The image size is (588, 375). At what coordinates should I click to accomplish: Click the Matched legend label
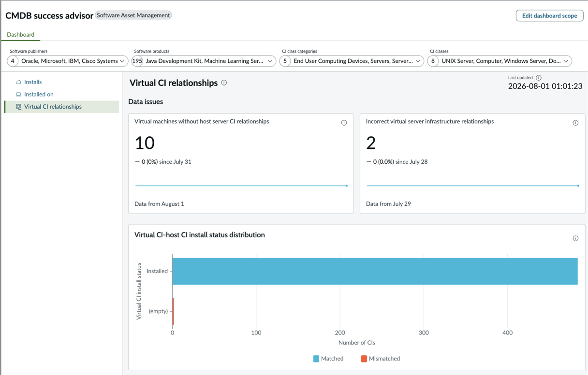point(332,359)
